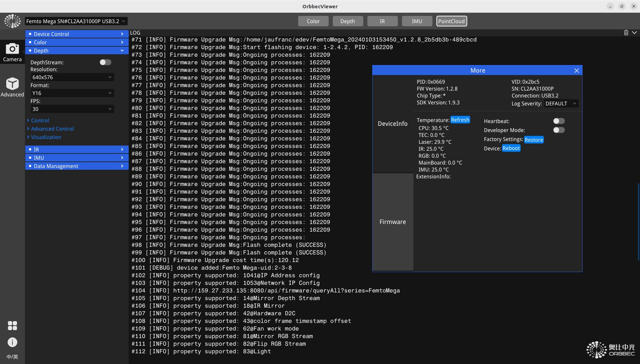Click the 'Laser: 29.9 °C' reading
Image resolution: width=640 pixels, height=364 pixels.
435,142
